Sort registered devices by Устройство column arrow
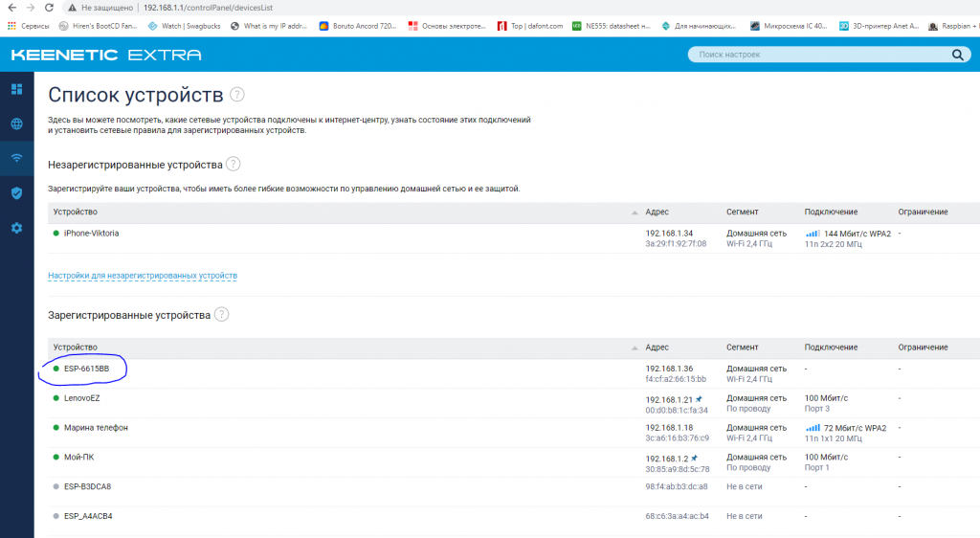Viewport: 980px width, 538px height. [635, 347]
